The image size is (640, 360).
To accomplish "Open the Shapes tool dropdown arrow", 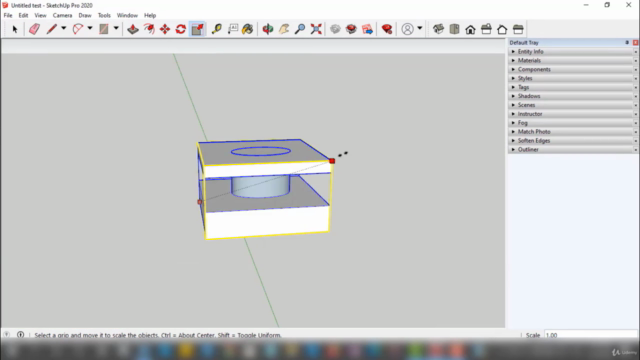I will 116,29.
